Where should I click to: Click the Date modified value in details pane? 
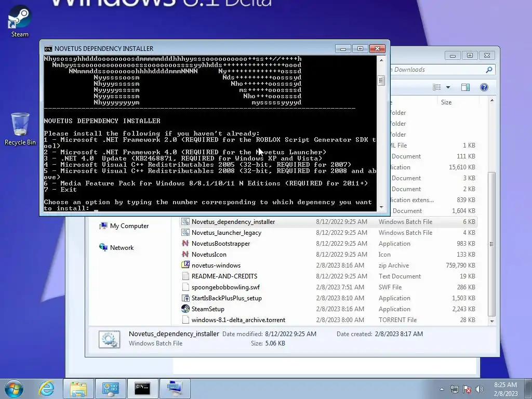[x=290, y=334]
